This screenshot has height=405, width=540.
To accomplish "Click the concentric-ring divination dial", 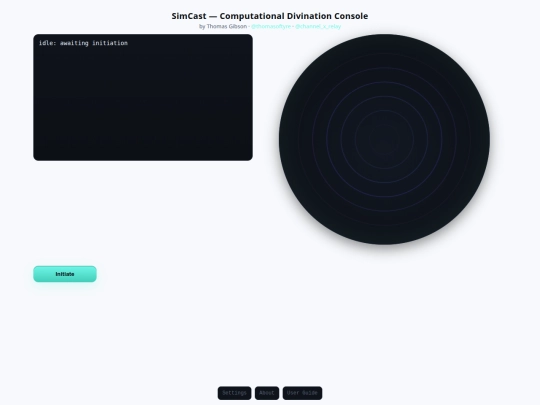I will (x=384, y=139).
